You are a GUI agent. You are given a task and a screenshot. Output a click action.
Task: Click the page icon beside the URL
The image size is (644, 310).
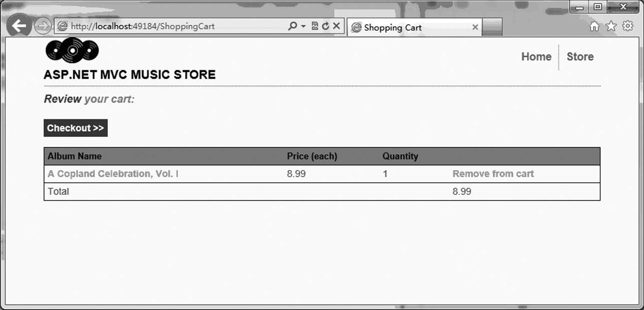(x=63, y=26)
